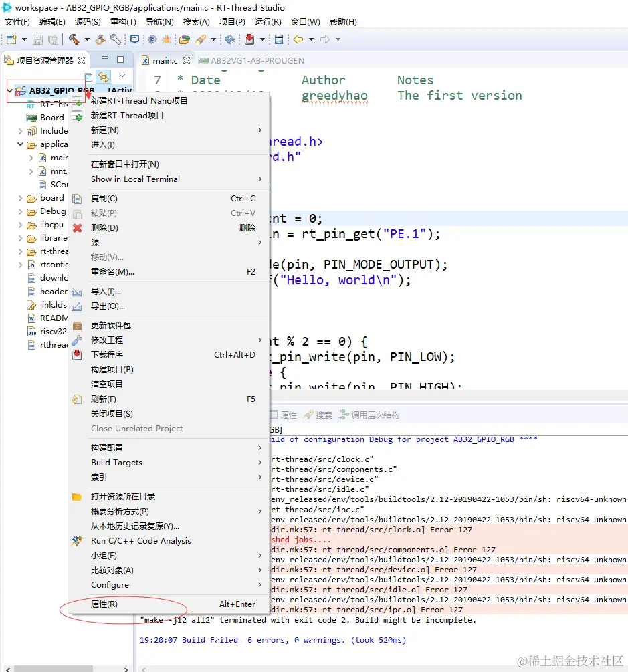Viewport: 628px width, 672px height.
Task: Open the dropdown next to the pen icon
Action: pos(213,39)
